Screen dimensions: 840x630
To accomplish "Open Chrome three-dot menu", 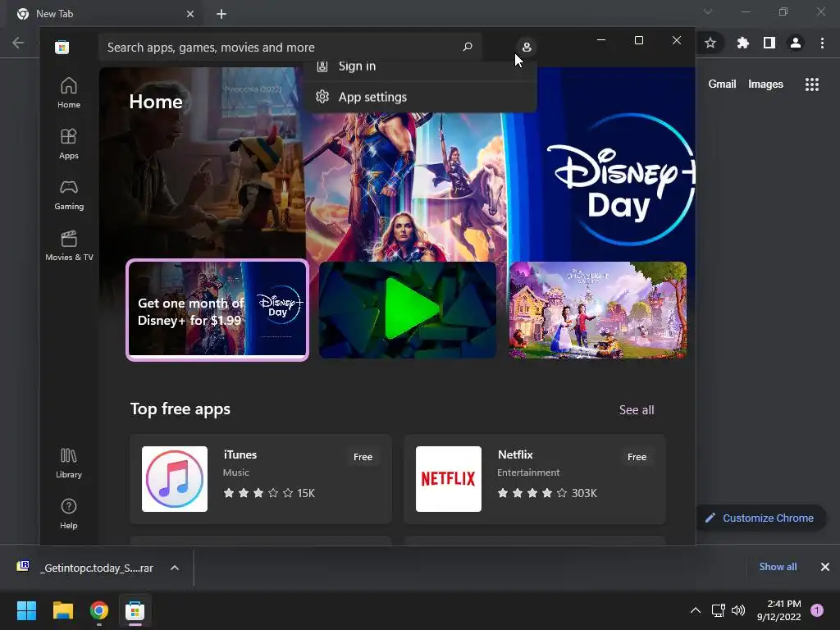I will pyautogui.click(x=822, y=43).
